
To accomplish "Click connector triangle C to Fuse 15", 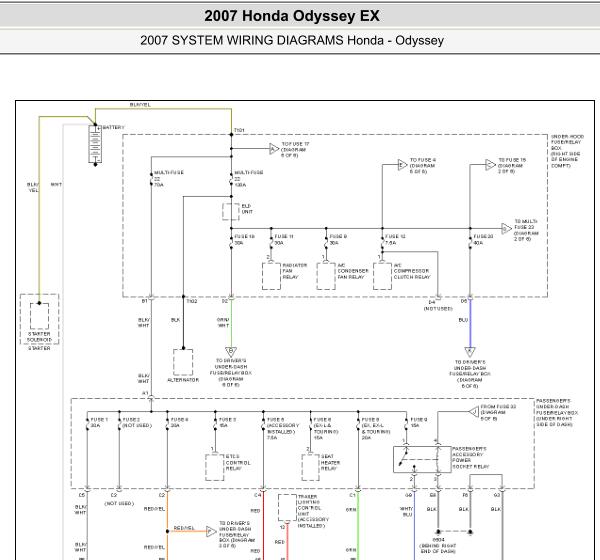I will point(491,165).
